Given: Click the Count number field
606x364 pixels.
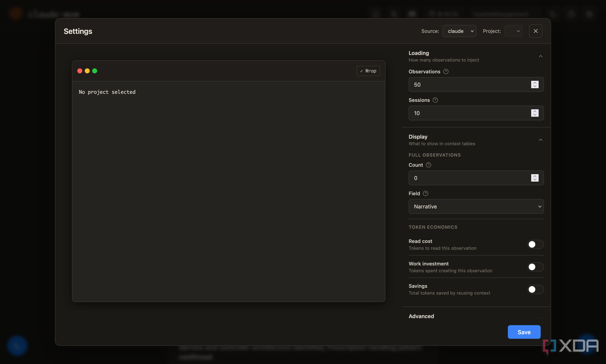Looking at the screenshot, I should pyautogui.click(x=476, y=178).
